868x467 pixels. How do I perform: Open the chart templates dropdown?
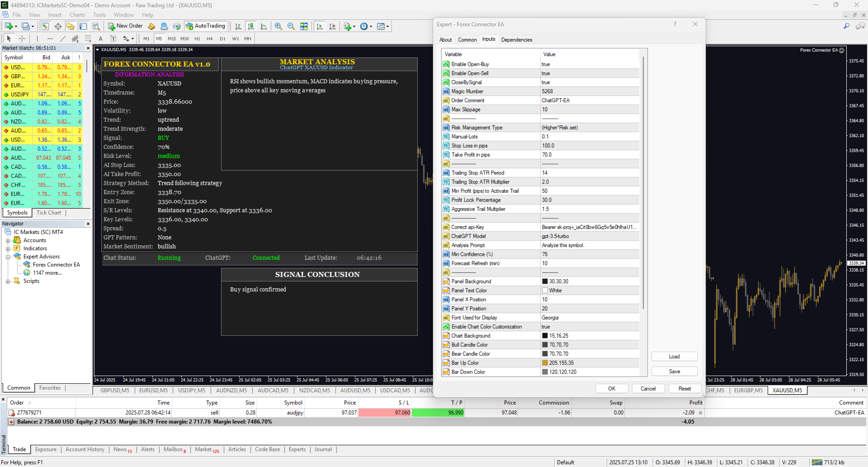pyautogui.click(x=387, y=26)
